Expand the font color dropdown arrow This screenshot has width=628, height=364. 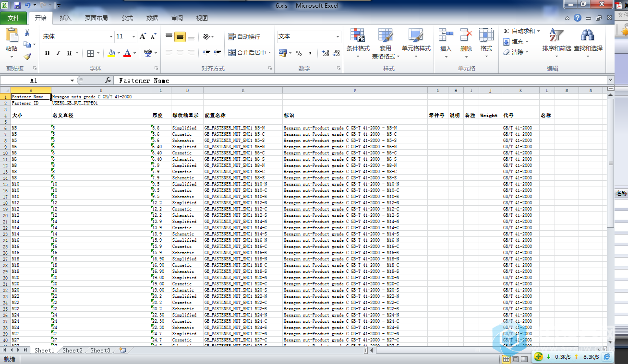pyautogui.click(x=135, y=53)
